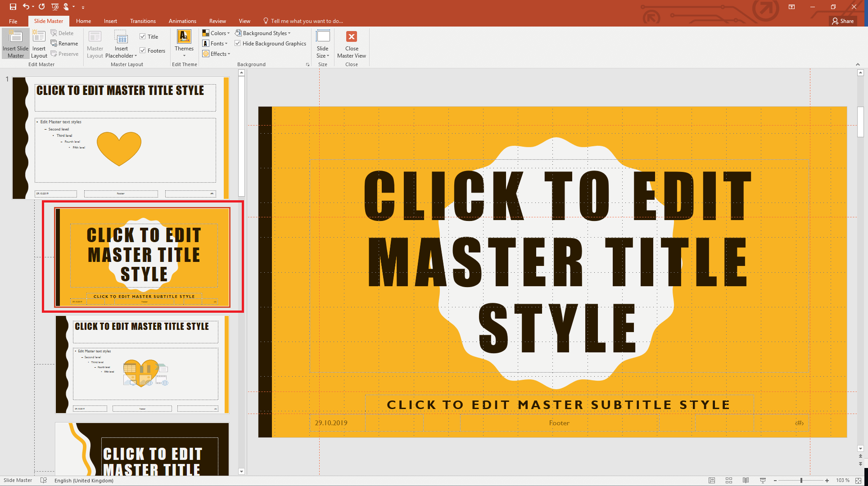Click the Slide Size icon
868x486 pixels.
click(x=323, y=37)
